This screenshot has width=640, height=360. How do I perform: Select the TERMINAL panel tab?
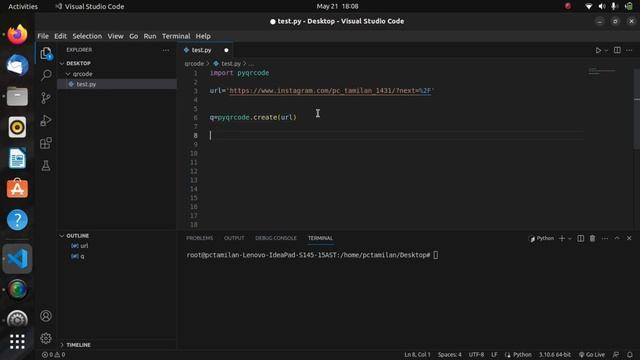[320, 238]
